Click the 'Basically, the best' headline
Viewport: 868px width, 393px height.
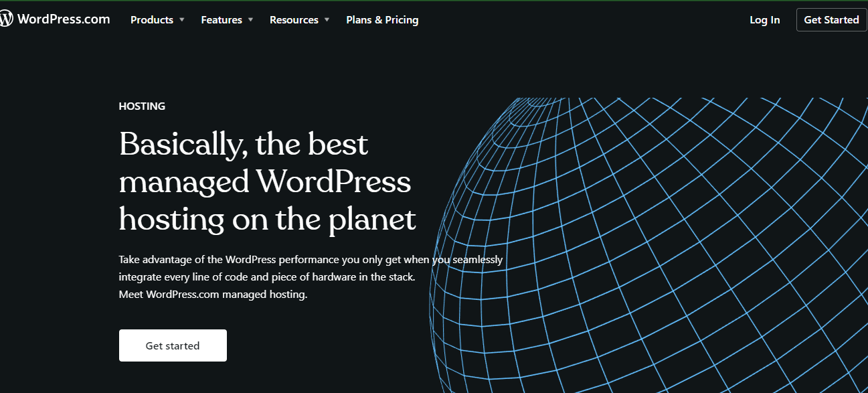(x=244, y=144)
